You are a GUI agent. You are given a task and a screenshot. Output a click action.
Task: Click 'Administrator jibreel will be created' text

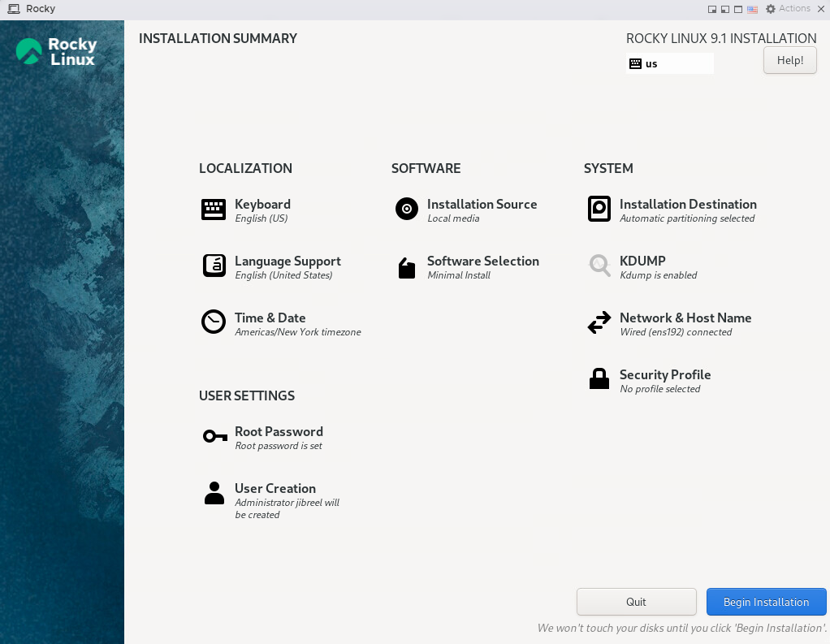287,508
